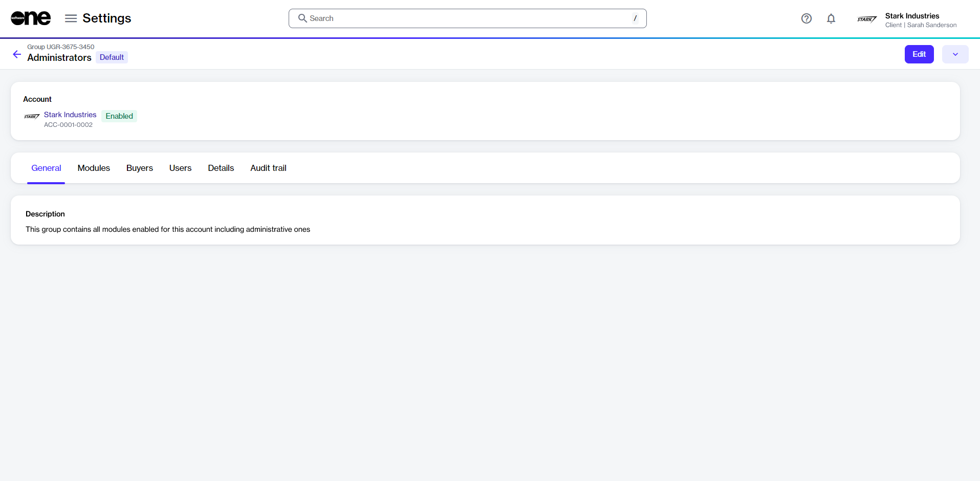This screenshot has width=980, height=481.
Task: Open the Users tab
Action: pos(180,168)
